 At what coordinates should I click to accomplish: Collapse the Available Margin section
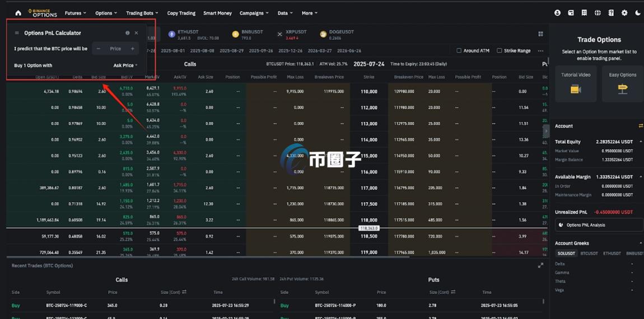tap(641, 177)
